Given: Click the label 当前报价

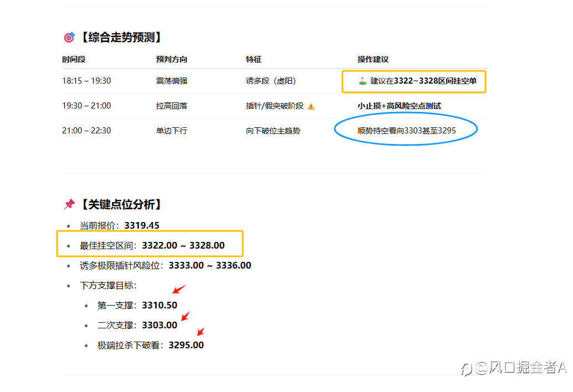Looking at the screenshot, I should pyautogui.click(x=98, y=225).
